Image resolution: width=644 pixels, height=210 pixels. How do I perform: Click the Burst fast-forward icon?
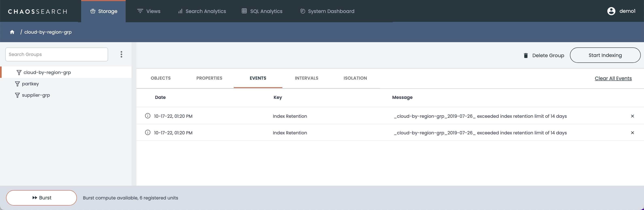coord(35,198)
